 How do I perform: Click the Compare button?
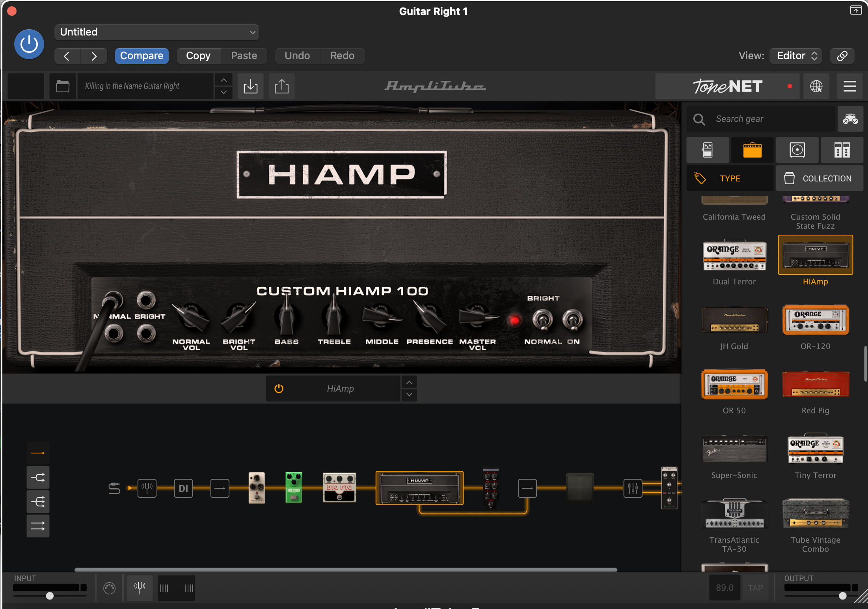click(142, 56)
